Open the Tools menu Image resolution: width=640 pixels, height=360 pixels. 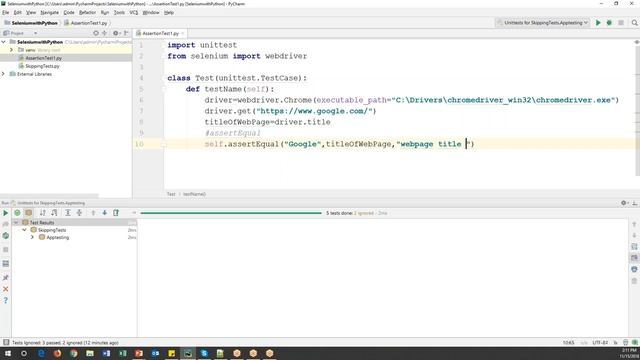pos(119,13)
